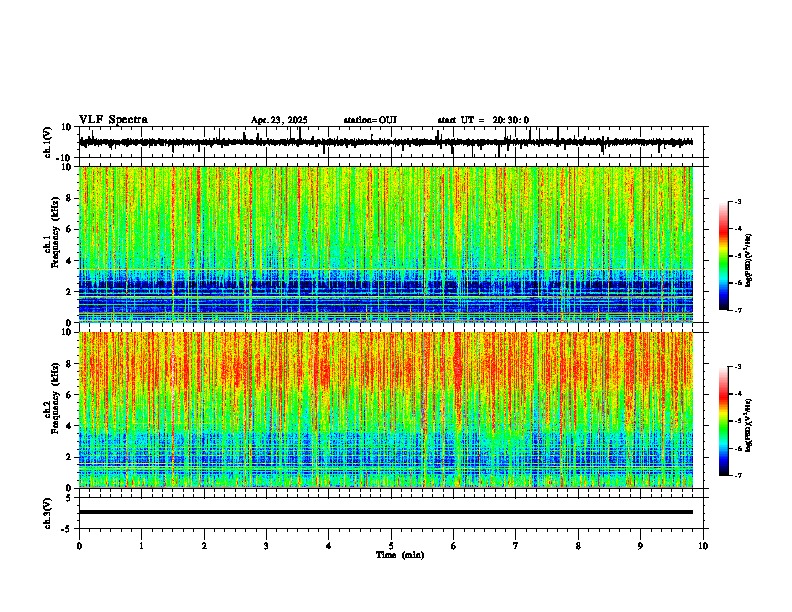Click the "6" tick on the time axis
The height and width of the screenshot is (612, 792).
click(454, 546)
